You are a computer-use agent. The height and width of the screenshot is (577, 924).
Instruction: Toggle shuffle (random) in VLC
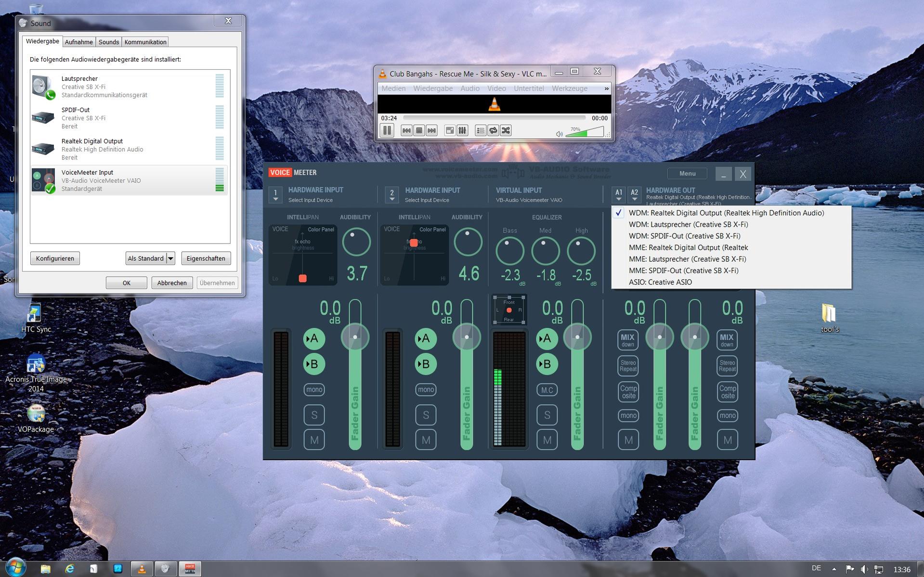point(506,130)
